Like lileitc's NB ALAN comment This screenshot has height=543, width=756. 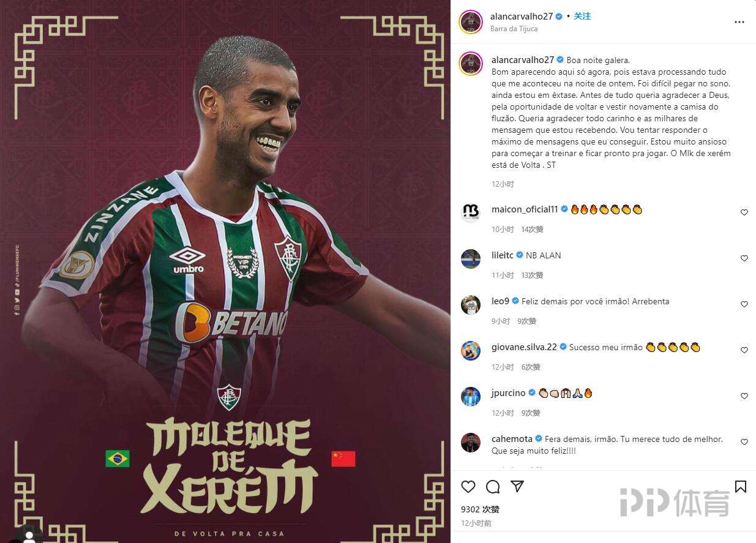click(x=744, y=258)
